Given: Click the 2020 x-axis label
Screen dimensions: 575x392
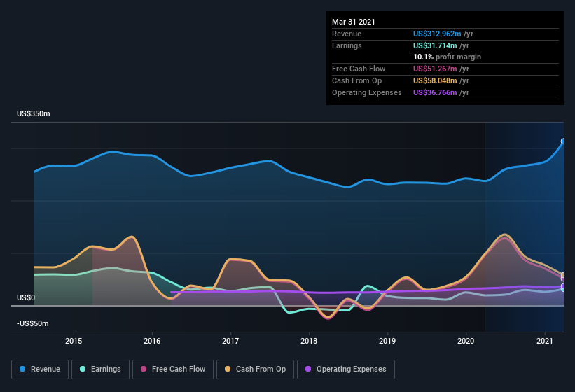Looking at the screenshot, I should (466, 341).
